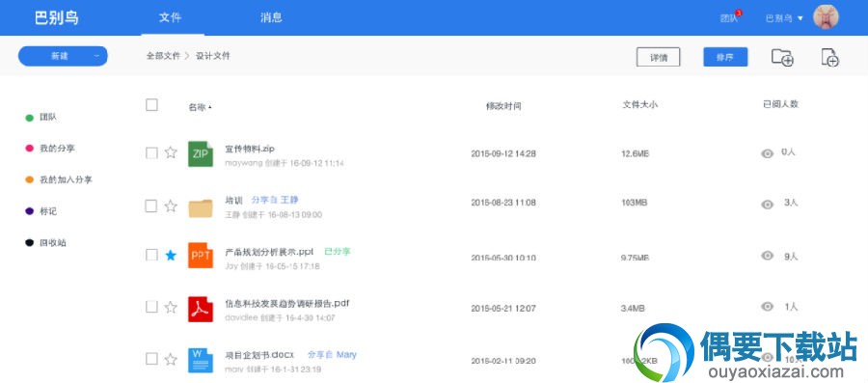Click the PDF icon of 信息科技发展趋势调研报告.pdf

[x=201, y=309]
